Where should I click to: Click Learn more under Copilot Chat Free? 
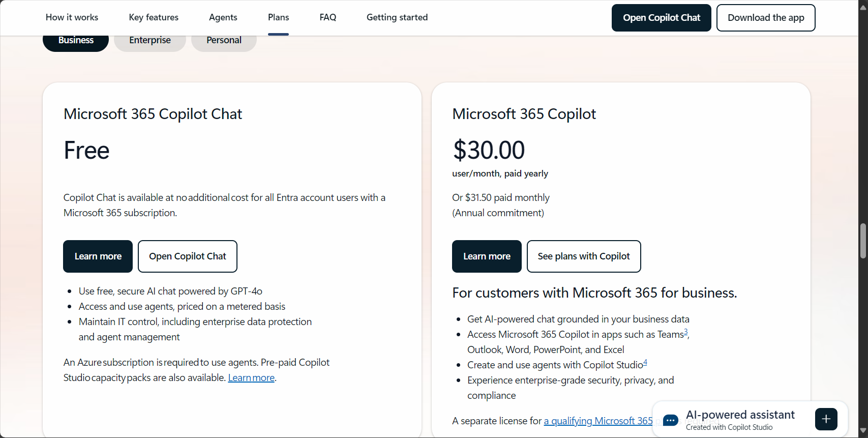(98, 256)
